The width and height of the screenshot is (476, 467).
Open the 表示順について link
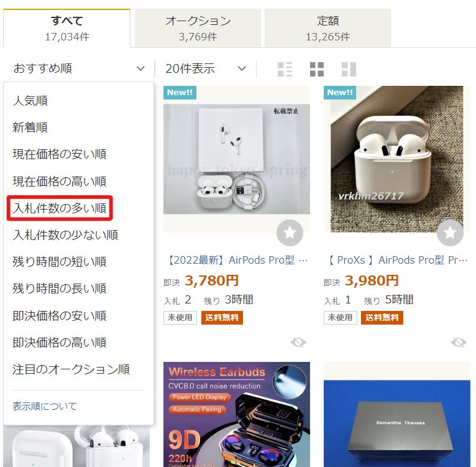click(45, 406)
